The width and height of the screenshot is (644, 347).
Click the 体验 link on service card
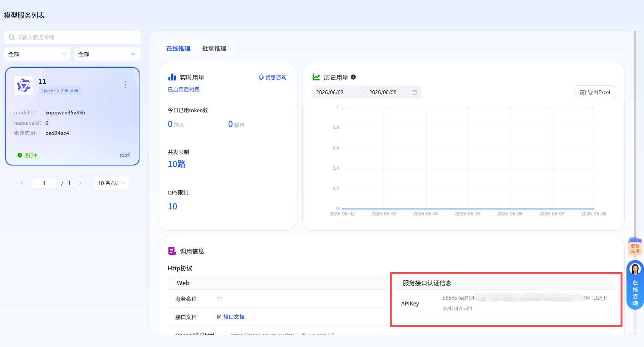pyautogui.click(x=125, y=155)
